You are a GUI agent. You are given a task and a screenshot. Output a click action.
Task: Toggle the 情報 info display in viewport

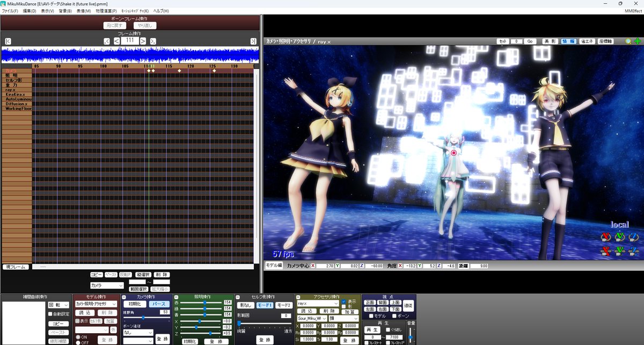click(569, 42)
